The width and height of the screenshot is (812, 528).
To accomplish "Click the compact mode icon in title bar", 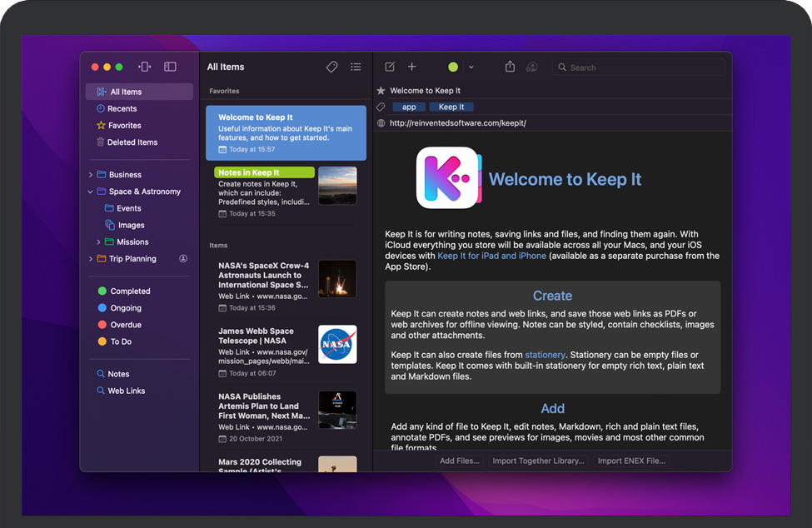I will pyautogui.click(x=144, y=67).
